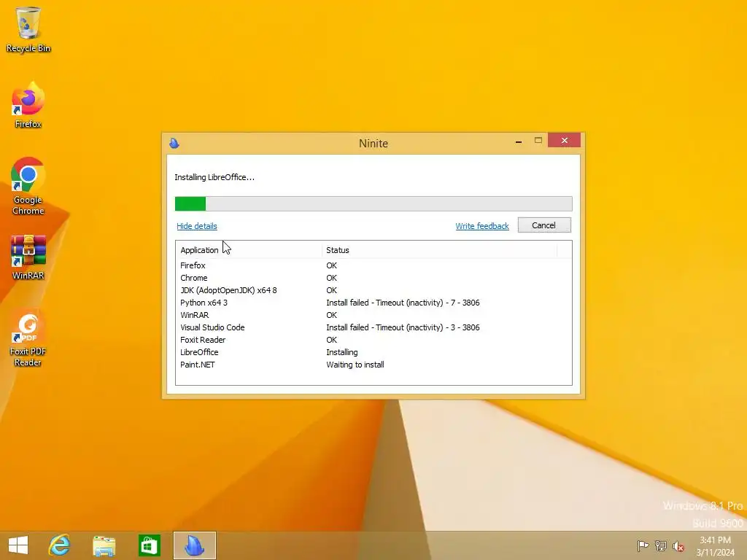747x560 pixels.
Task: Cancel the Ninite installation
Action: 544,225
